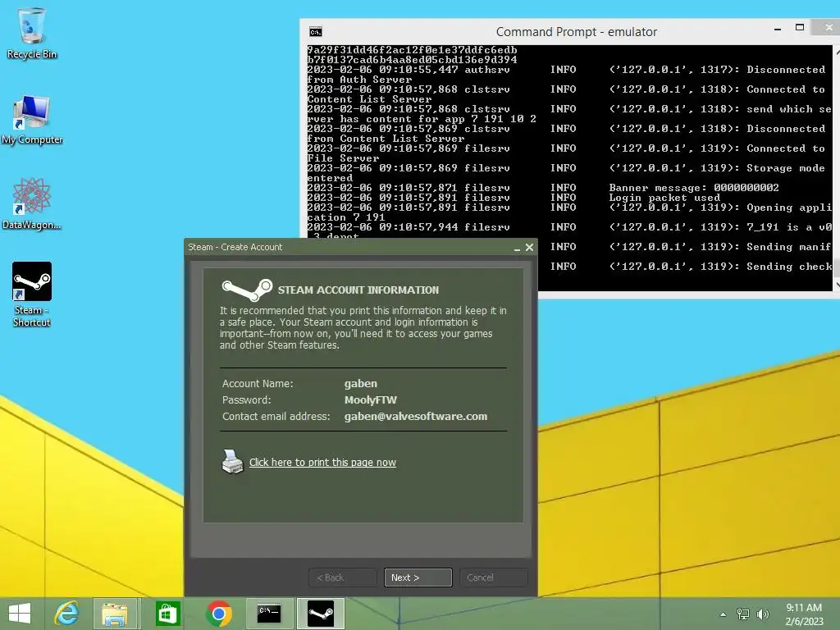Click the Command Prompt title bar system icon
This screenshot has height=630, width=840.
316,32
